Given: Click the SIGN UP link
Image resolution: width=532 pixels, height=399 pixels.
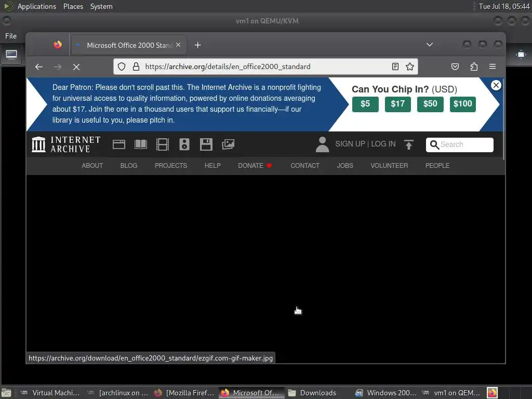Looking at the screenshot, I should click(350, 144).
